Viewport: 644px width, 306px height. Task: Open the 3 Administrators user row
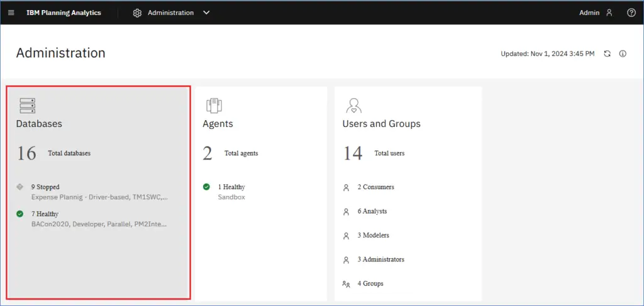[380, 260]
